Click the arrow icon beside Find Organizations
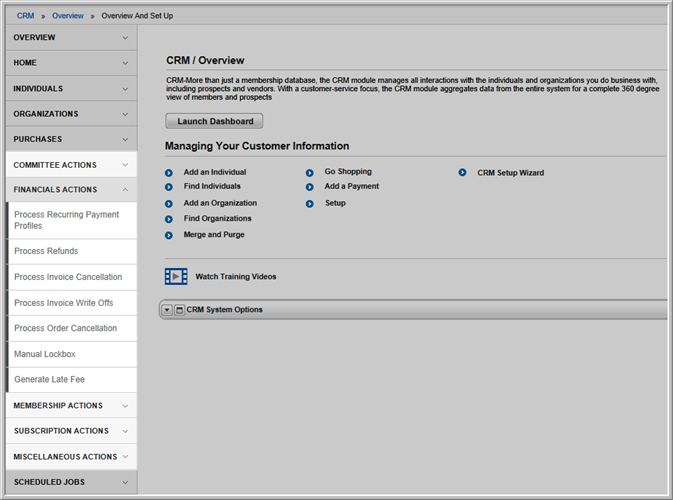The height and width of the screenshot is (500, 673). coord(169,219)
